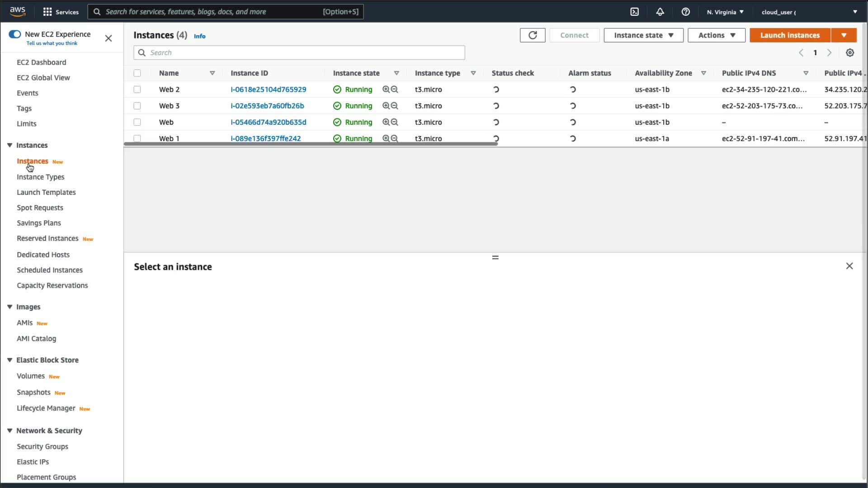Go to Launch Templates in sidebar
Screen dimensions: 868x488
pos(46,192)
